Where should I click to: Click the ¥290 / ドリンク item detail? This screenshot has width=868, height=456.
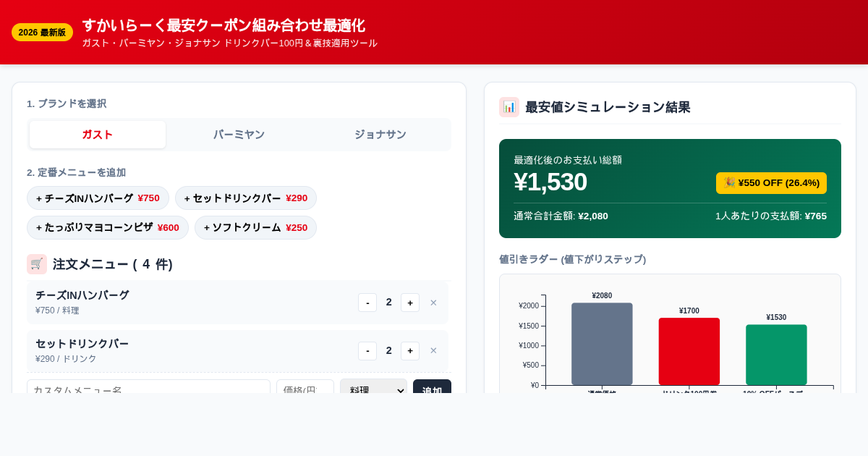66,359
